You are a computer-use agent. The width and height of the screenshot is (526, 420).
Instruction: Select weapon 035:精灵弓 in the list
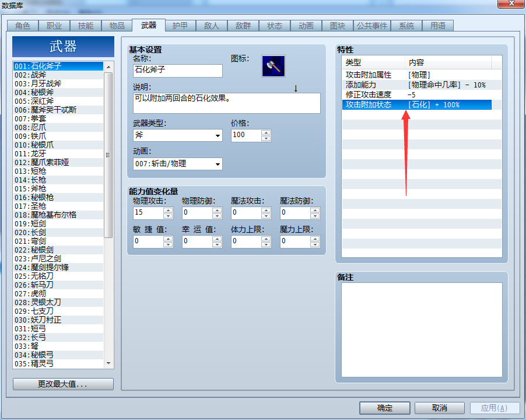coord(58,363)
